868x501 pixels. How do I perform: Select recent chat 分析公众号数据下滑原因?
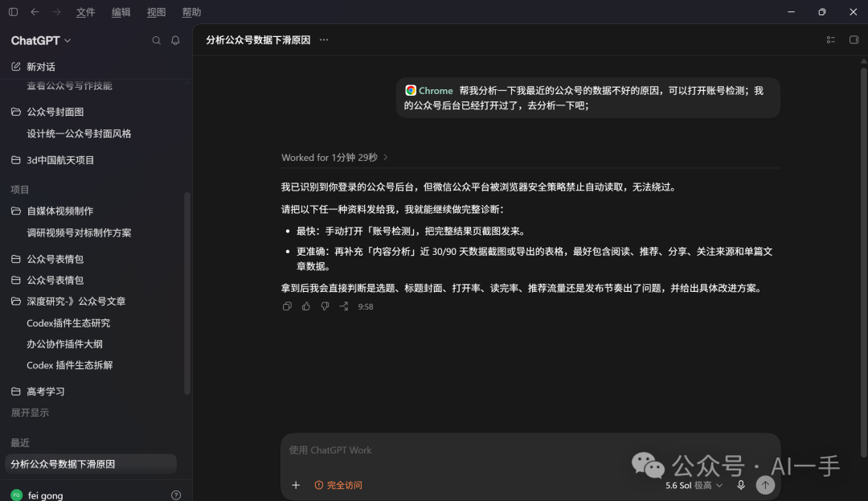pyautogui.click(x=91, y=464)
